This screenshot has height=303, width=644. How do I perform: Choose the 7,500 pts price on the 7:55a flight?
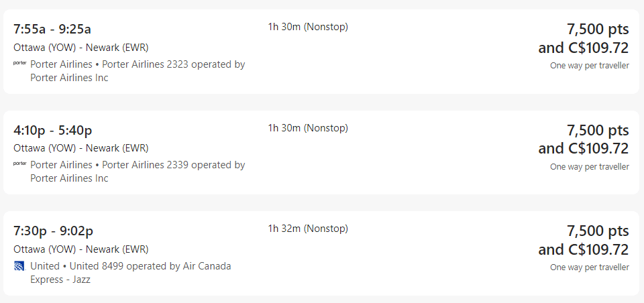(x=598, y=29)
